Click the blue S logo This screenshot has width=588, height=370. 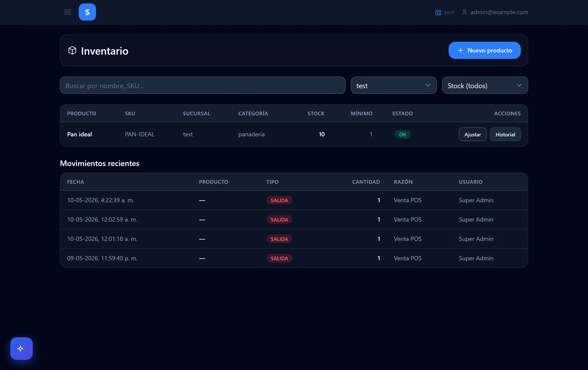pos(87,12)
